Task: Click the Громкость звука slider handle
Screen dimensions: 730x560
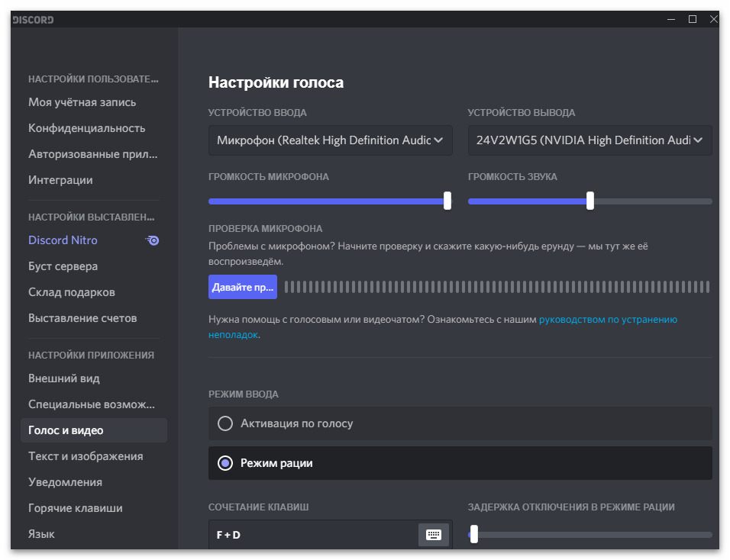Action: click(590, 201)
